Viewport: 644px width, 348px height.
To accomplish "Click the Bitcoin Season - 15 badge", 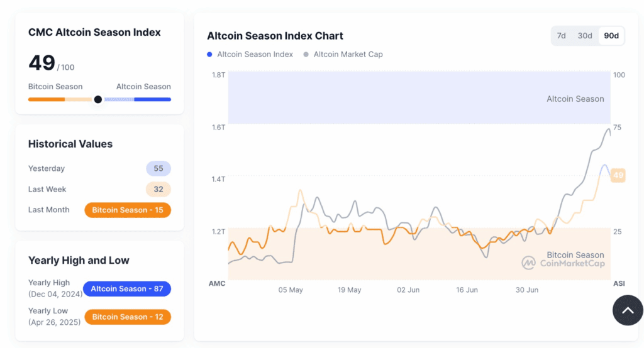I will coord(128,210).
